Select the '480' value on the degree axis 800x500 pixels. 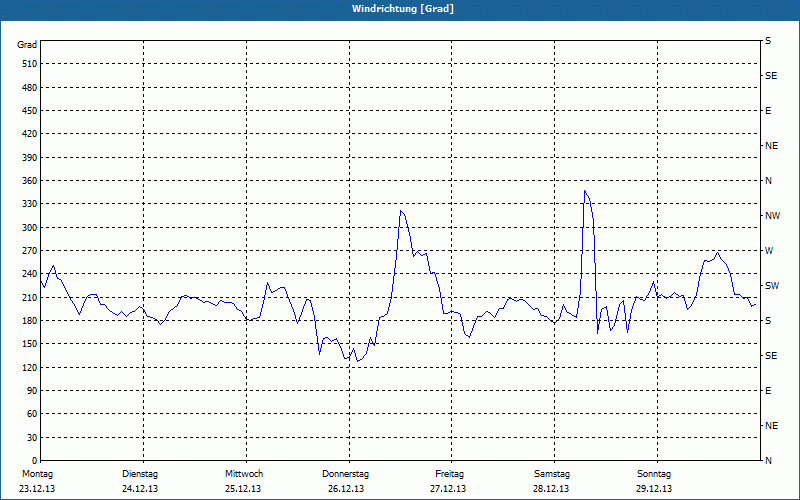click(30, 88)
